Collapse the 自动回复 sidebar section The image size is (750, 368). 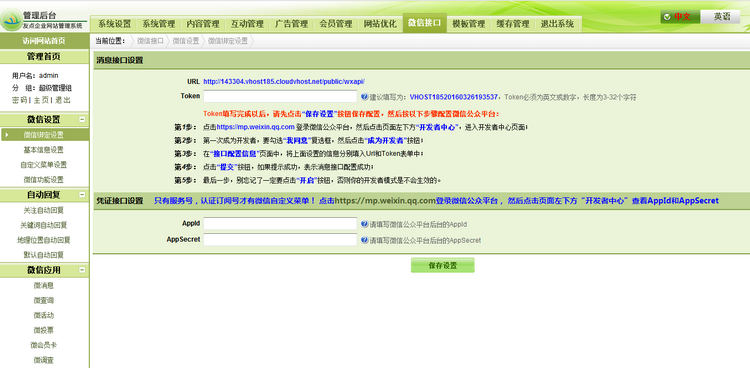(x=82, y=195)
